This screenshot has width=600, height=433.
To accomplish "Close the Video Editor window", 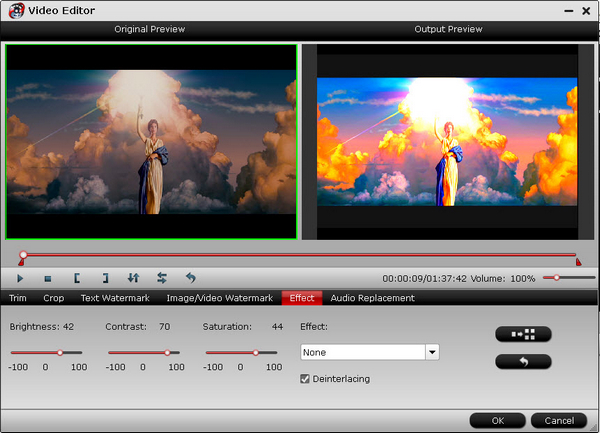I will point(586,11).
